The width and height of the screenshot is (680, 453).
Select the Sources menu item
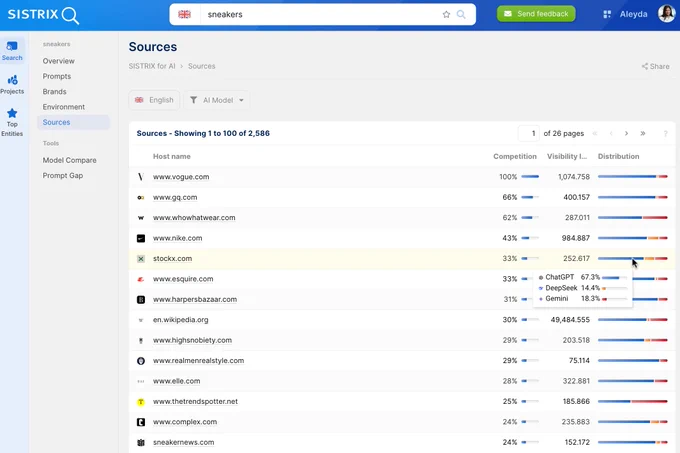tap(73, 122)
